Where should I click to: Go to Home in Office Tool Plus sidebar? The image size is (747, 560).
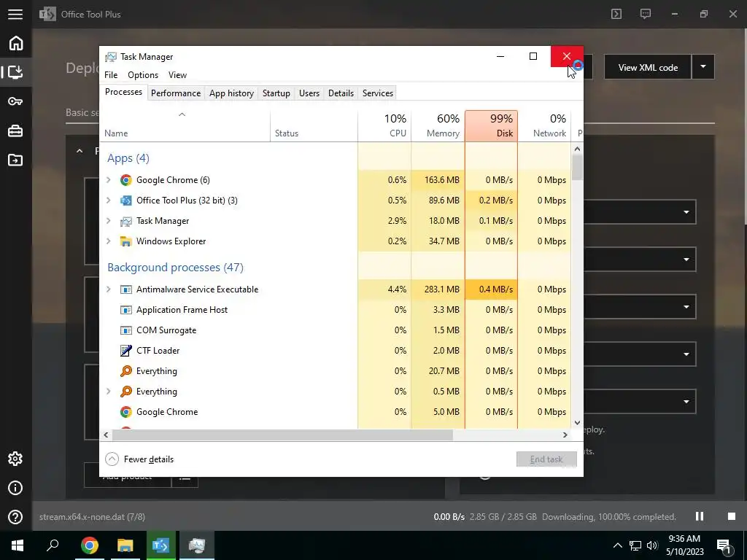(16, 43)
